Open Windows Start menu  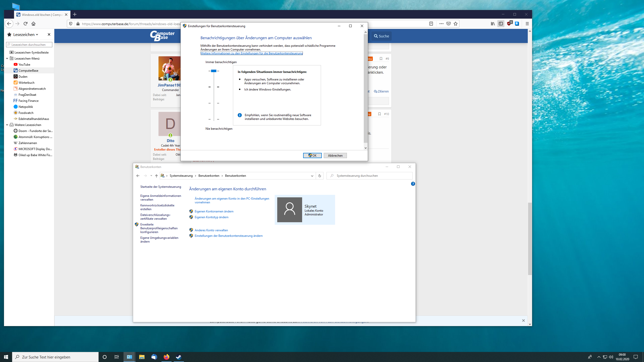6,357
